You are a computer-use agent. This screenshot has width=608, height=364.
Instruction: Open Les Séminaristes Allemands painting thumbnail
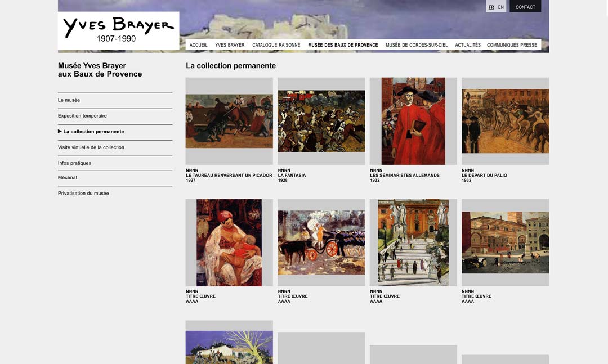pyautogui.click(x=413, y=121)
